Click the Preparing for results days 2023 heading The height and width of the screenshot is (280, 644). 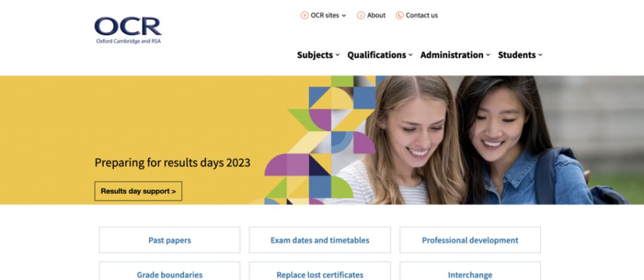click(172, 163)
